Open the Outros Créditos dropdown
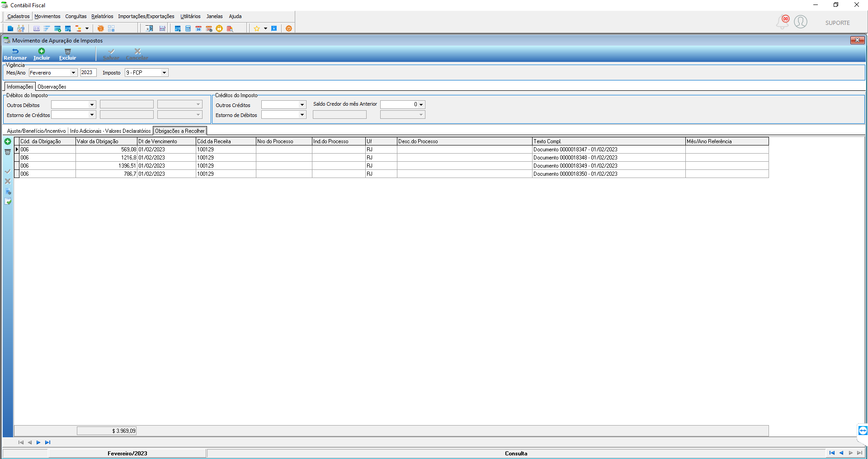This screenshot has width=868, height=459. tap(302, 105)
